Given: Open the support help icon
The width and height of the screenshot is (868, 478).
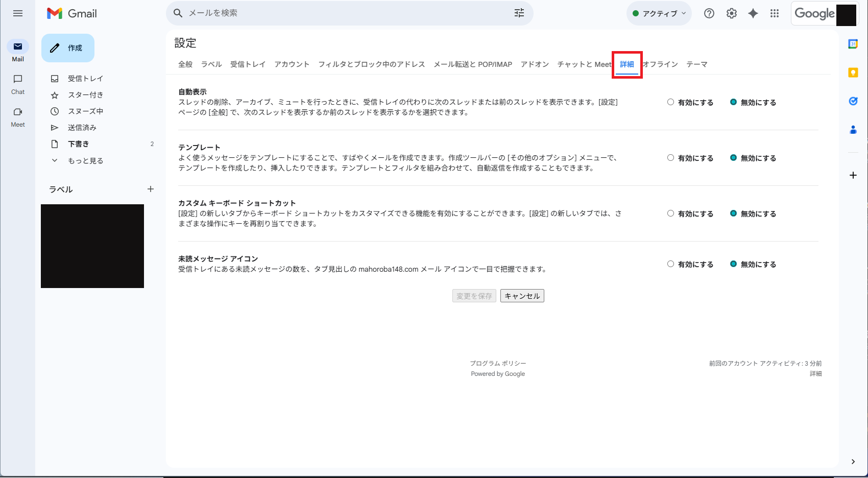Looking at the screenshot, I should tap(709, 13).
